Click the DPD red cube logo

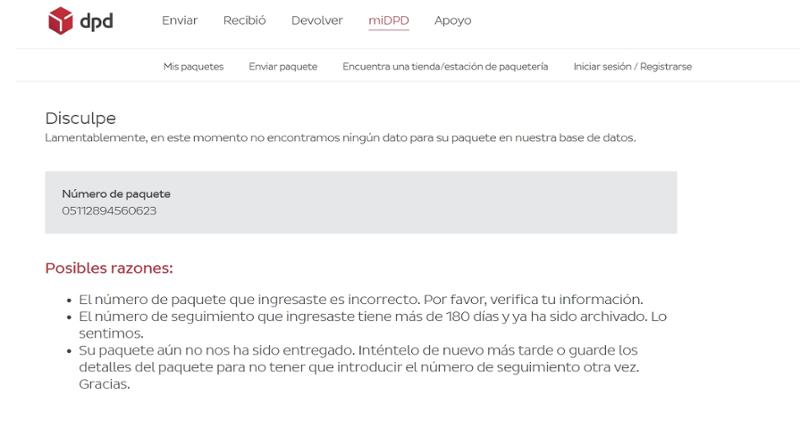coord(61,21)
